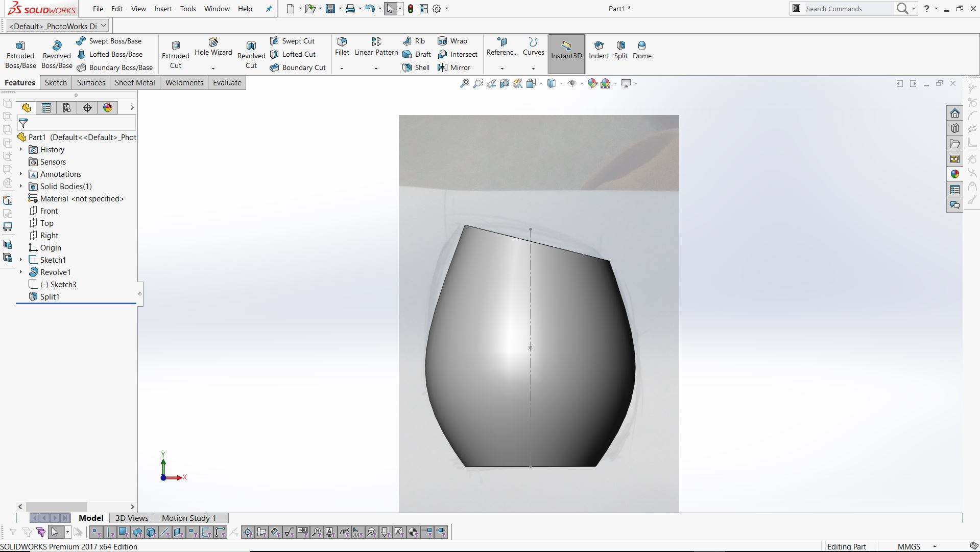
Task: Open the Fillet dropdown arrow
Action: [x=342, y=68]
